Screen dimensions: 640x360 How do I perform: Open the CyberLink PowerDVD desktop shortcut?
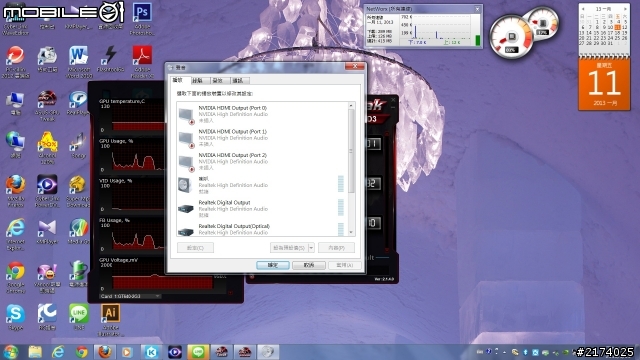47,191
